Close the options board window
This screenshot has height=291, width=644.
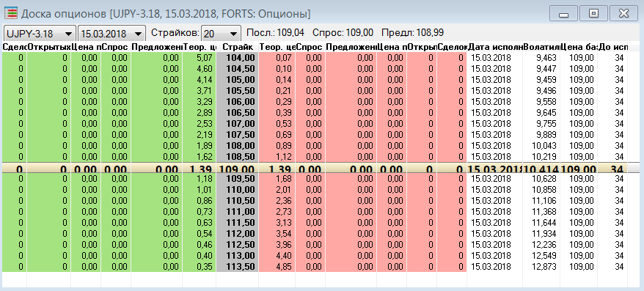[x=623, y=14]
